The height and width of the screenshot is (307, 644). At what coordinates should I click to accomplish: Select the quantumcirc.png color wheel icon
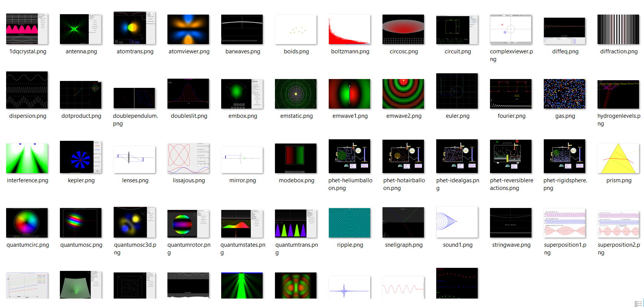(27, 223)
